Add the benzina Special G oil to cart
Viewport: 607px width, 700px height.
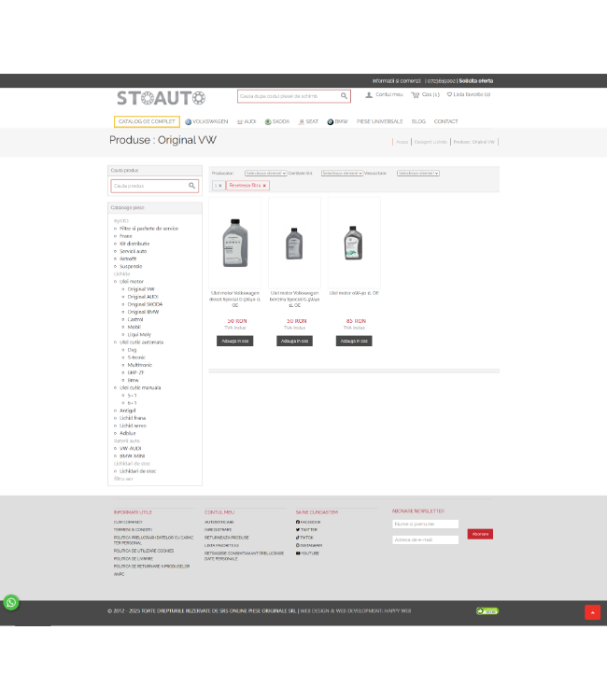click(x=294, y=341)
